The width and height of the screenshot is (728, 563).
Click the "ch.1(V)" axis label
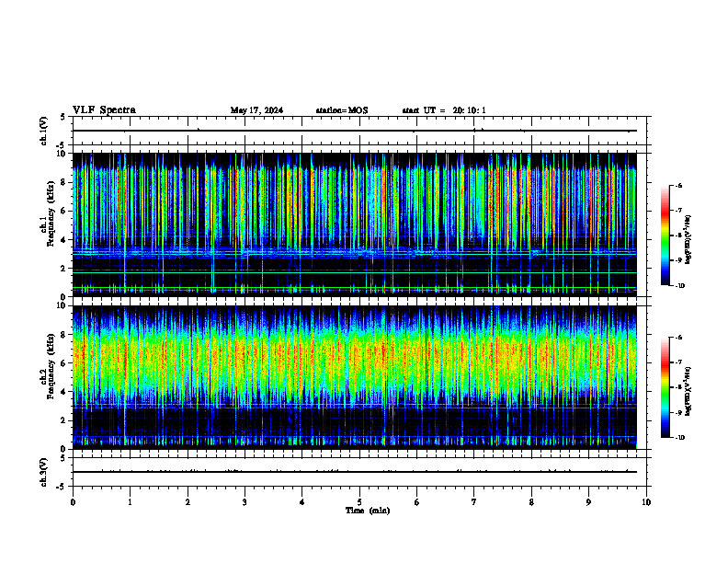point(43,131)
